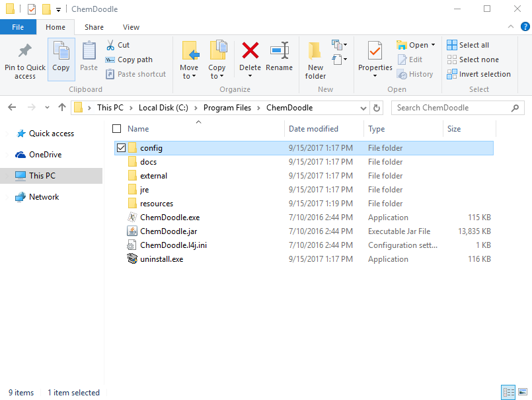Uncheck the config folder checkbox

[120, 148]
